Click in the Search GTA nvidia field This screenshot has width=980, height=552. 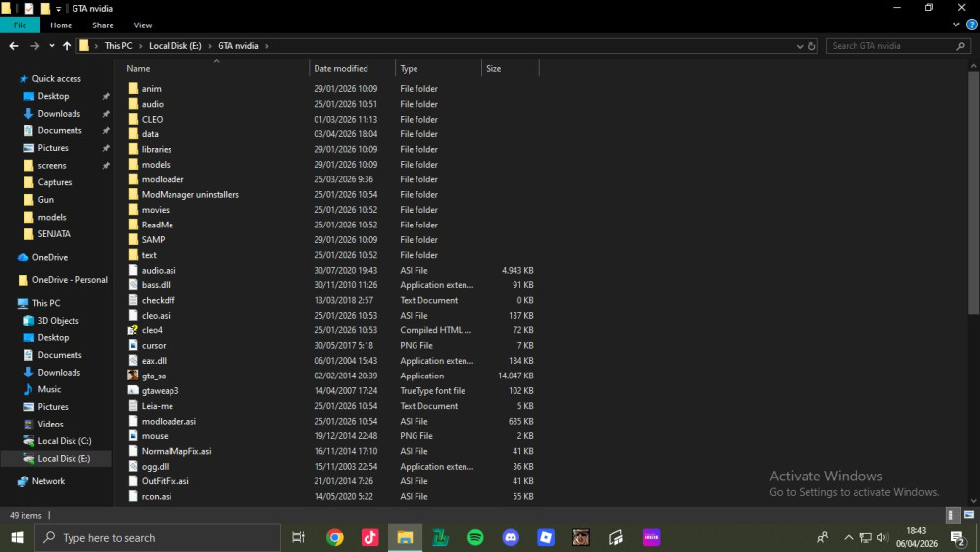(x=898, y=46)
